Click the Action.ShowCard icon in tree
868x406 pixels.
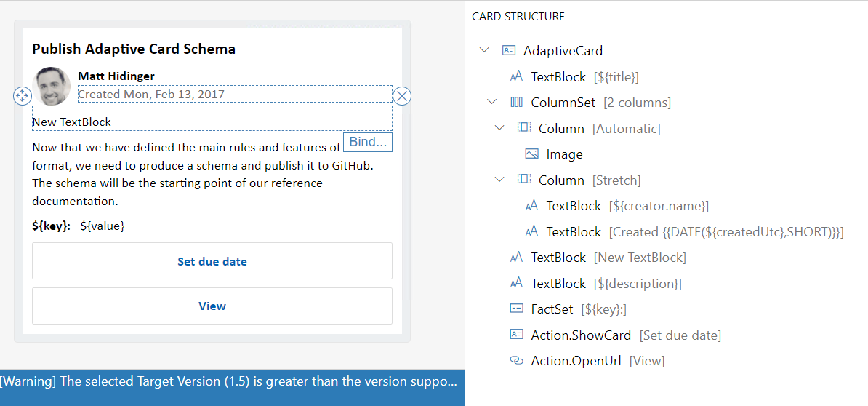pos(516,335)
